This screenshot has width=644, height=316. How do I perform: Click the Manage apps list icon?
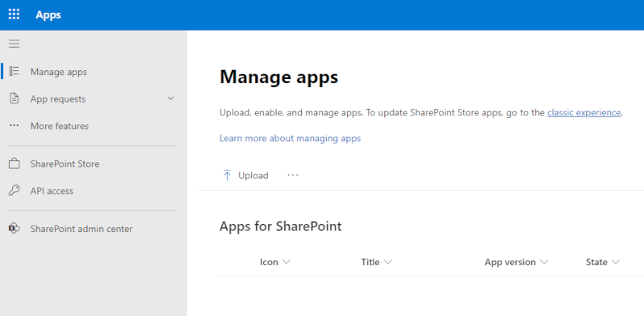click(x=14, y=71)
